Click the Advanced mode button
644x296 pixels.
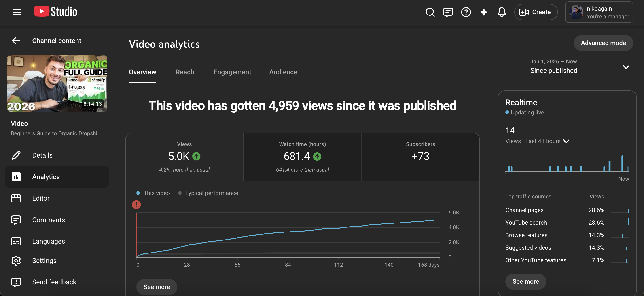(x=603, y=43)
